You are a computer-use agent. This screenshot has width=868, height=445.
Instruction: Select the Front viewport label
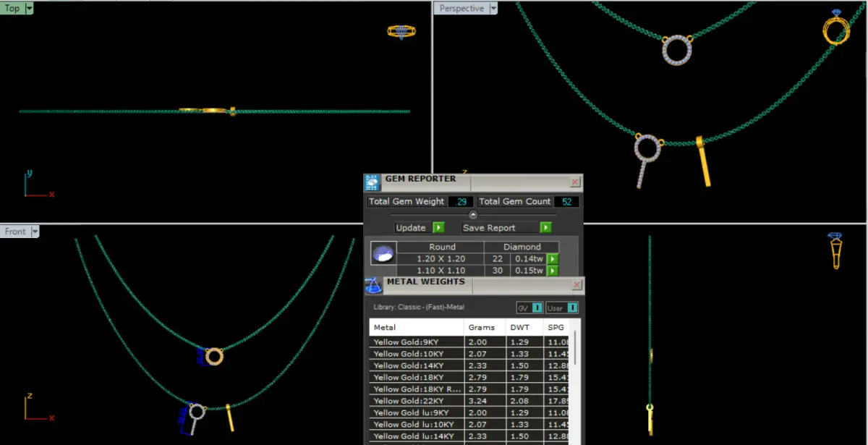coord(15,232)
